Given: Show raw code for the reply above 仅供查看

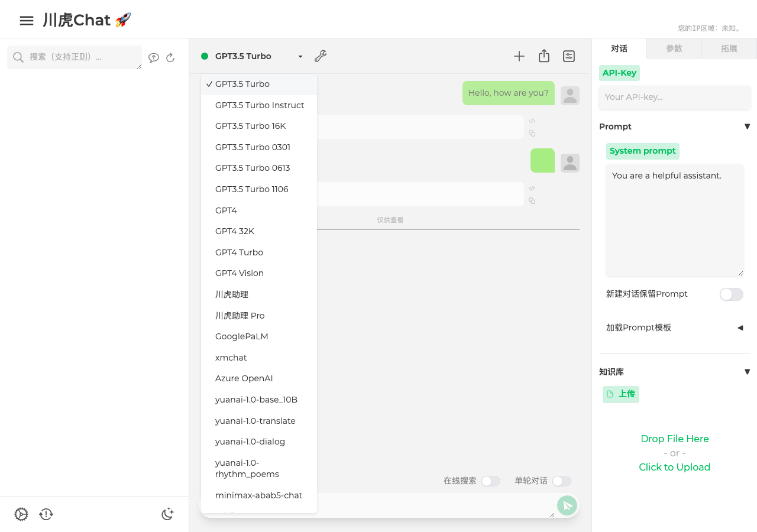Looking at the screenshot, I should [532, 189].
